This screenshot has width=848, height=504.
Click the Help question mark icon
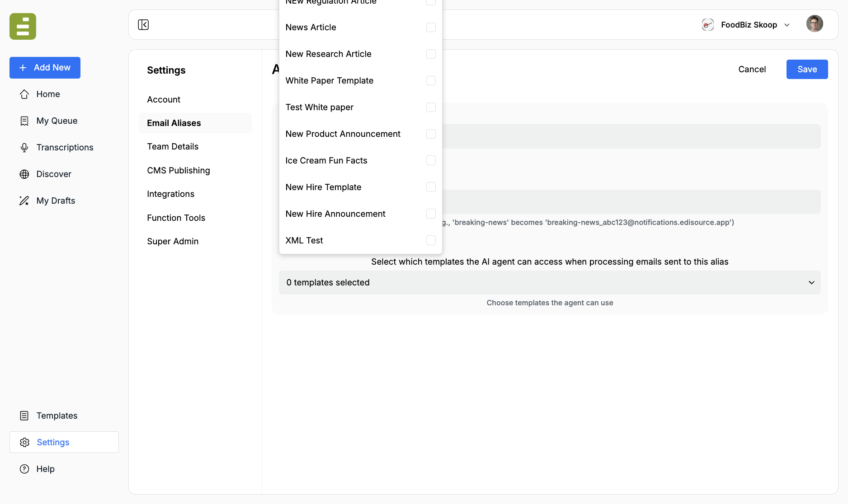(x=24, y=469)
